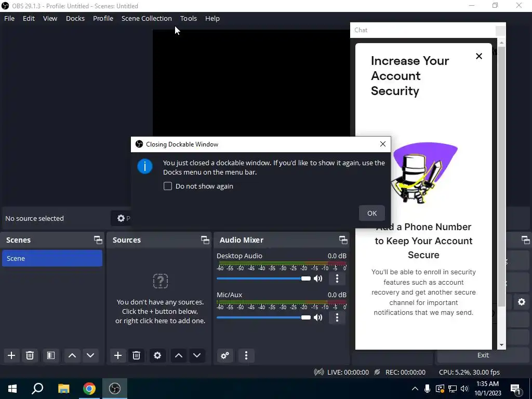Open Mic/Aux three-dot options menu
The width and height of the screenshot is (532, 399).
pos(337,317)
